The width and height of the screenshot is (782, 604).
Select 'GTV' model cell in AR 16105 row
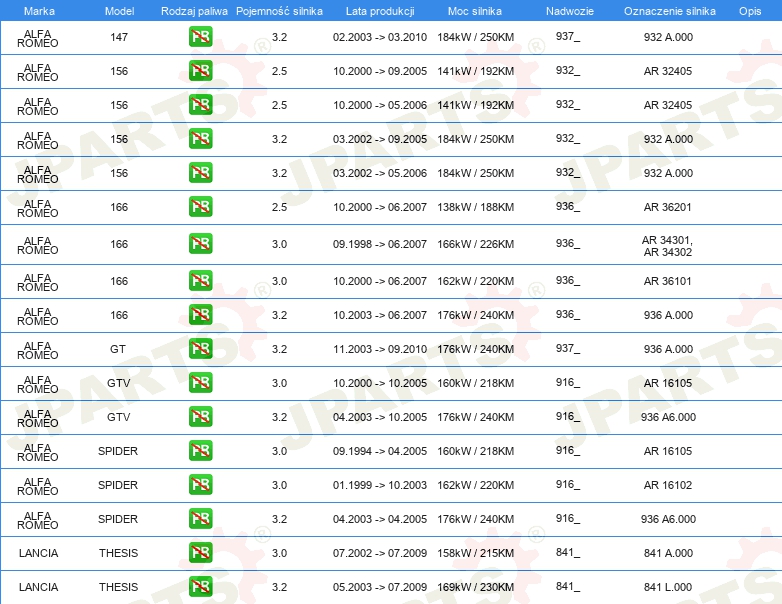pos(119,383)
